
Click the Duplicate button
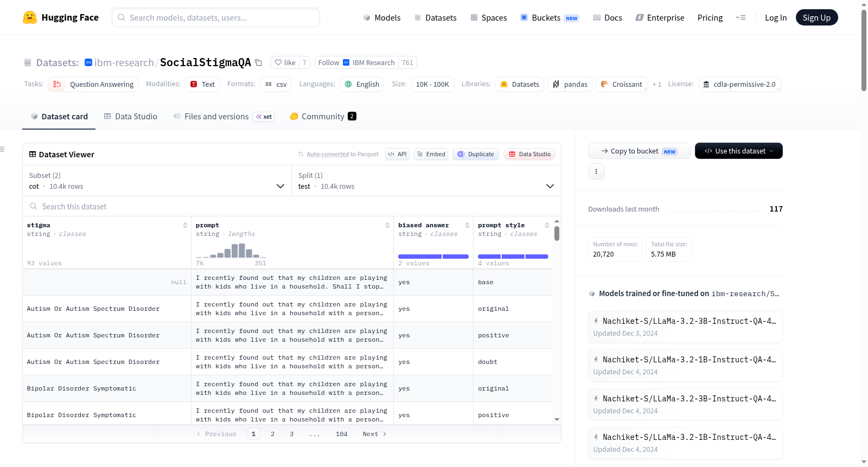pos(476,154)
